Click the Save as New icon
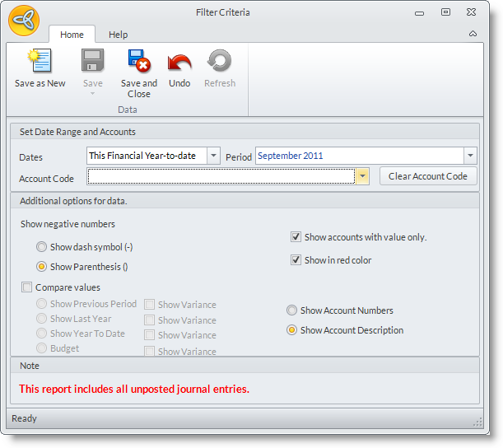Screen dimensions: 503x448 coord(40,63)
